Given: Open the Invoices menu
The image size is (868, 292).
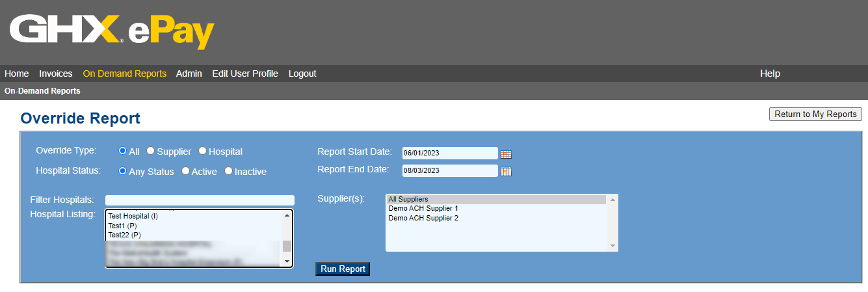Looking at the screenshot, I should tap(55, 73).
